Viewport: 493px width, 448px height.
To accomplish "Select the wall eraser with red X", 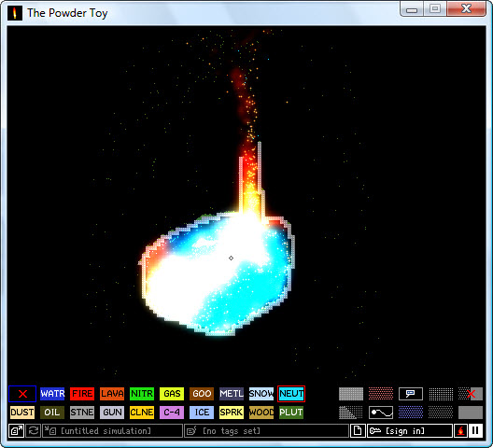I will tap(471, 394).
